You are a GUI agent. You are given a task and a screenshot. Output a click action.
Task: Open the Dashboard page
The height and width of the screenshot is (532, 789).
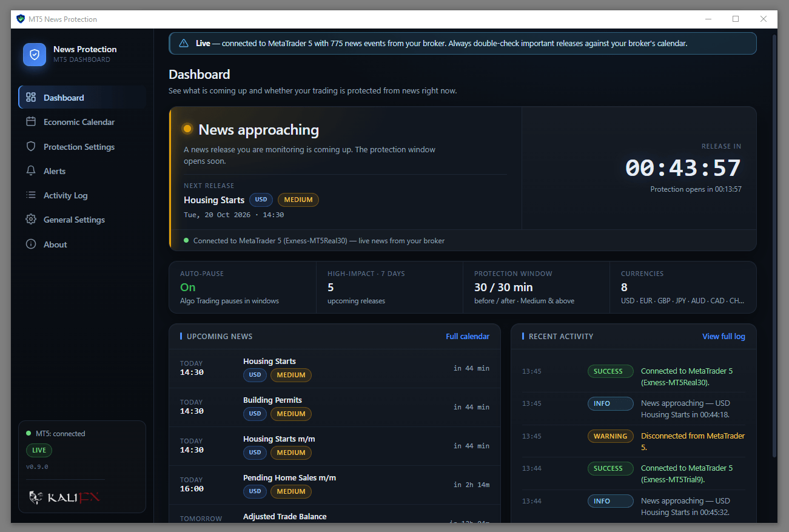82,97
